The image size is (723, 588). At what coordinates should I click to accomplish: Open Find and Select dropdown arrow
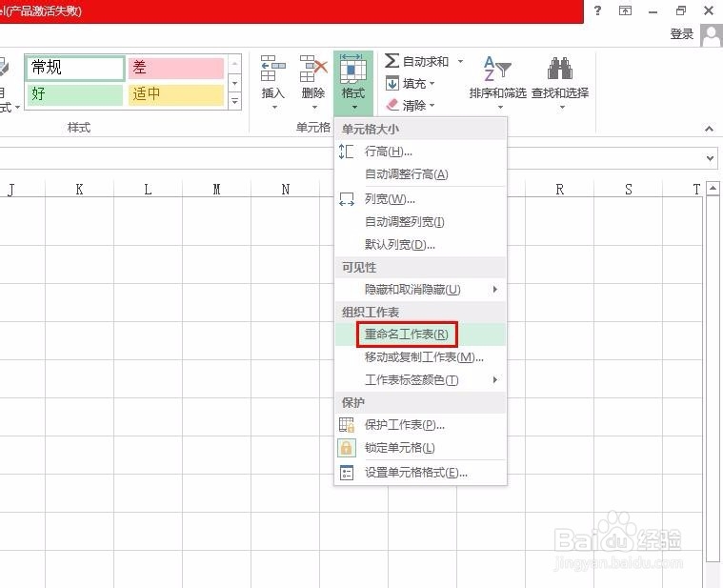point(562,108)
